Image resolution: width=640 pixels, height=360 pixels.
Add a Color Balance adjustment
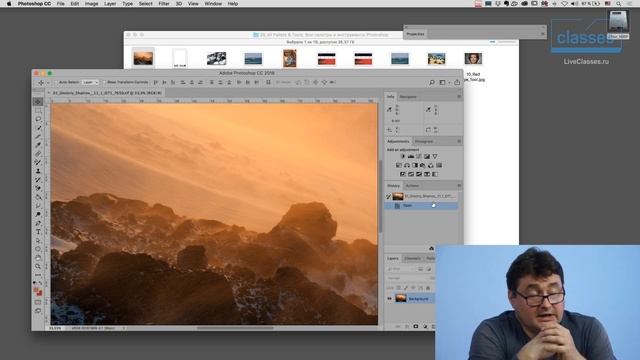pos(407,165)
